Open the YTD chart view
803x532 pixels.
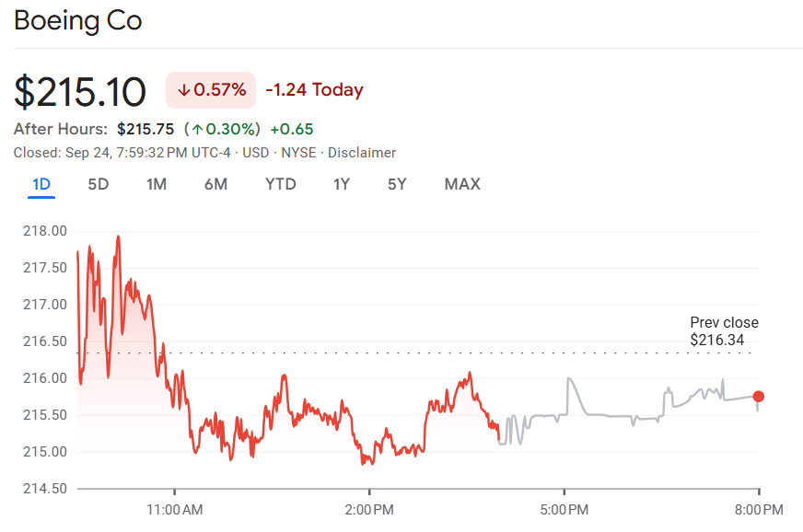click(281, 184)
